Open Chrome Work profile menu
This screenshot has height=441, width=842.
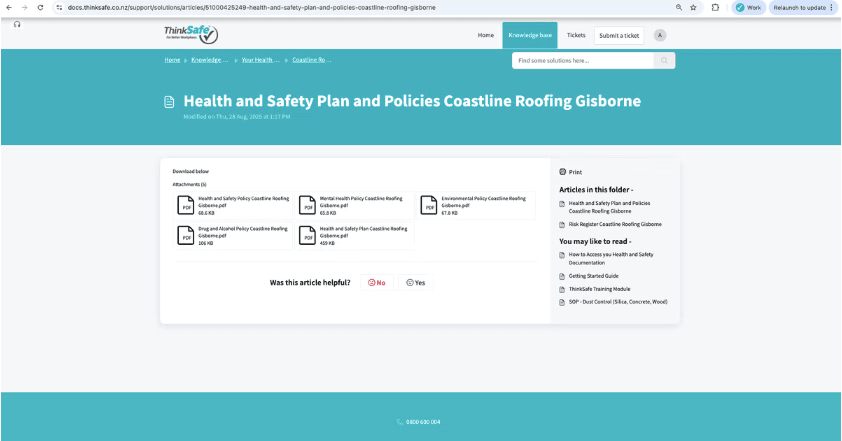[x=748, y=7]
